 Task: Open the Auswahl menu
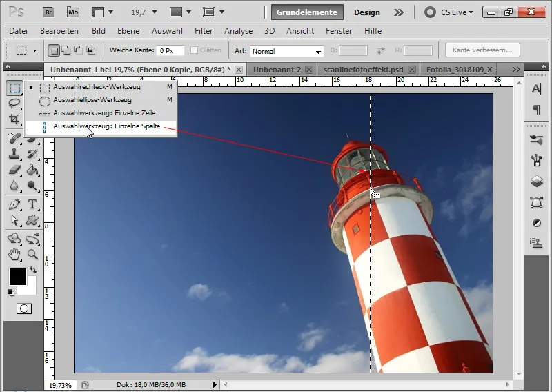point(167,31)
